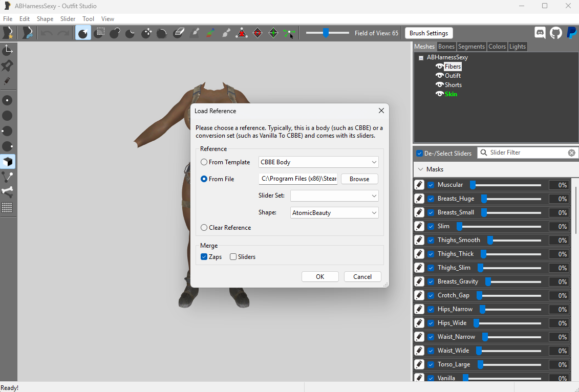Open the Edit menu
Screen dimensions: 579x392
click(25, 19)
